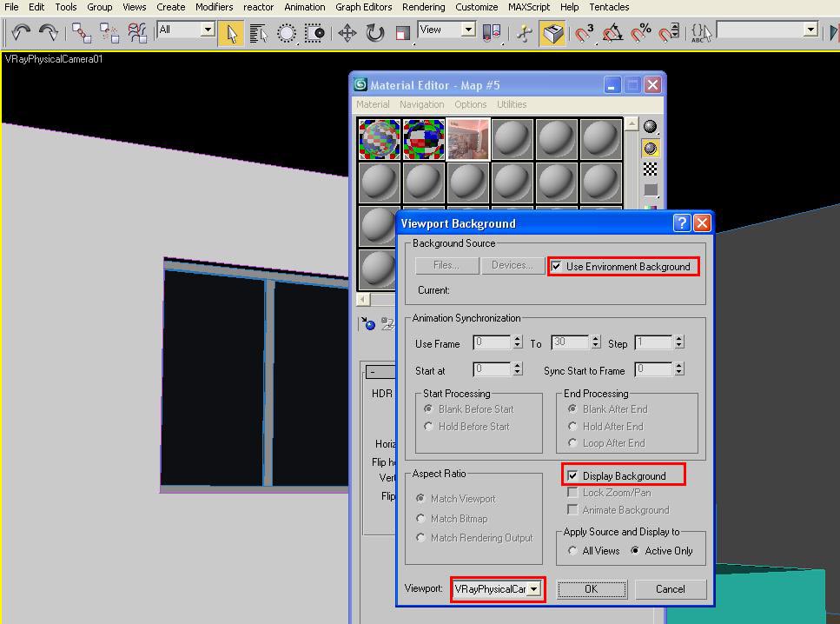The image size is (840, 624).
Task: Tick the Animate Background checkbox
Action: point(572,509)
